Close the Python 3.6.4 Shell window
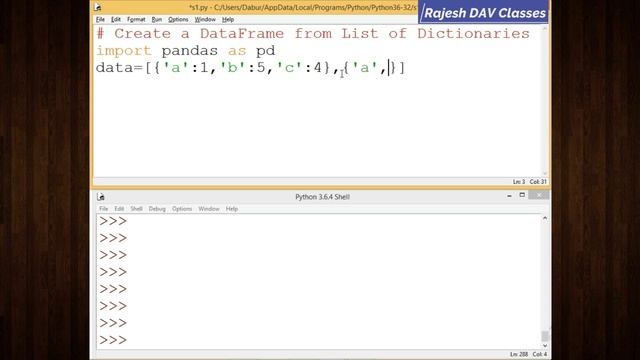 click(539, 195)
